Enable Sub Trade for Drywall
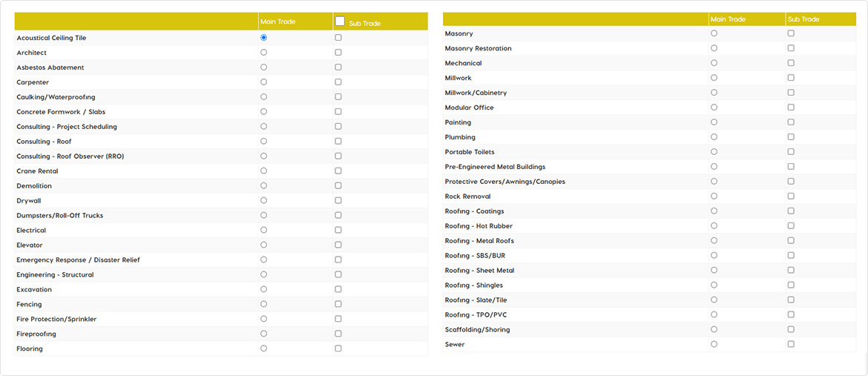The width and height of the screenshot is (868, 376). (x=338, y=200)
